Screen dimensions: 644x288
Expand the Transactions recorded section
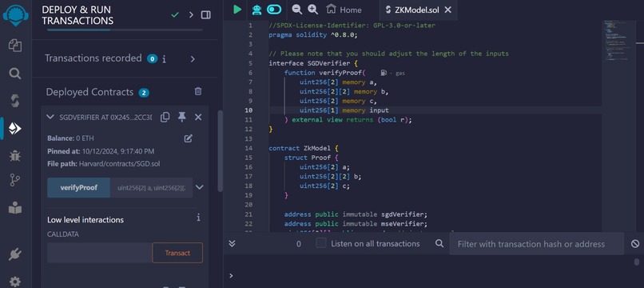tap(193, 59)
